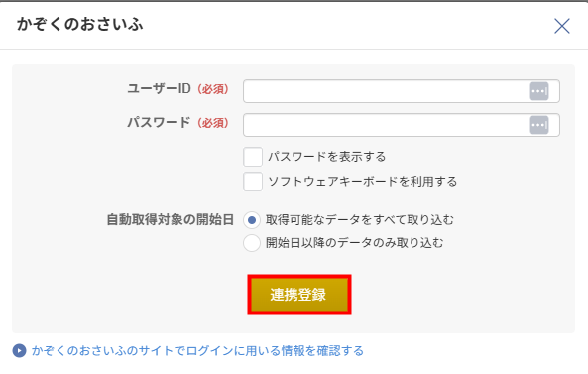Select 取得可能なデータをすべて取り込む radio button
Screen dimensions: 588x374
[x=252, y=220]
